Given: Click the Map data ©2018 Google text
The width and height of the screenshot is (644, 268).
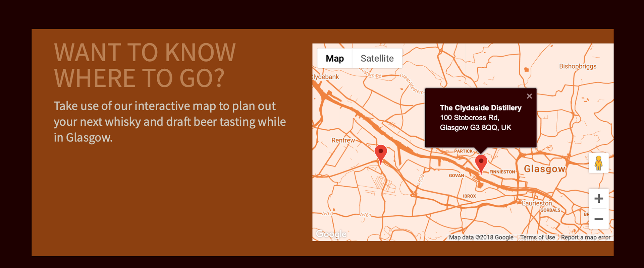Looking at the screenshot, I should [481, 237].
